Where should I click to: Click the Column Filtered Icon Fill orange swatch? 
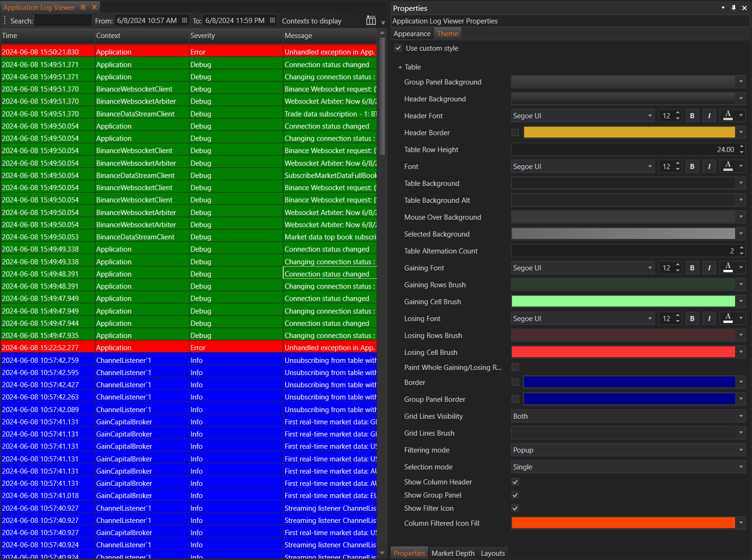623,523
